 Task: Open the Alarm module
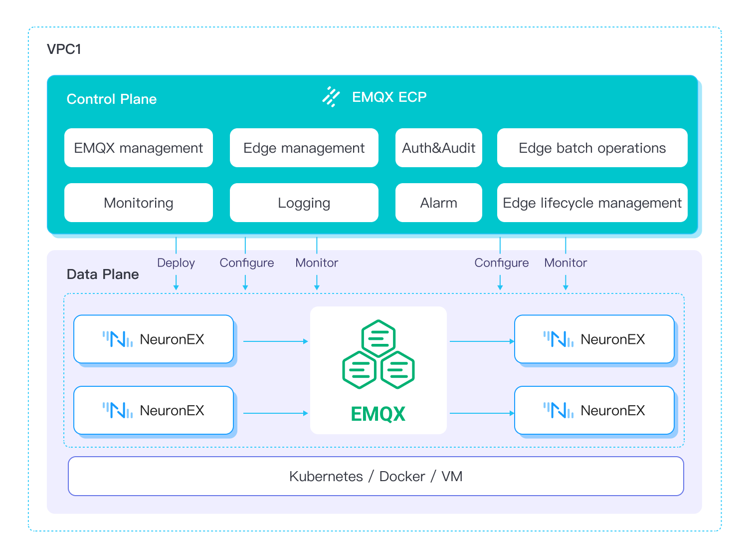pos(438,203)
